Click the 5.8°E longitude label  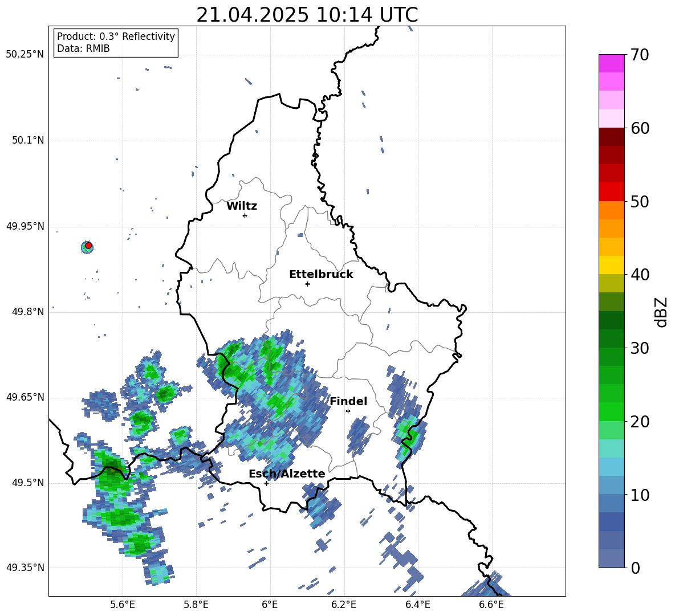[x=196, y=605]
